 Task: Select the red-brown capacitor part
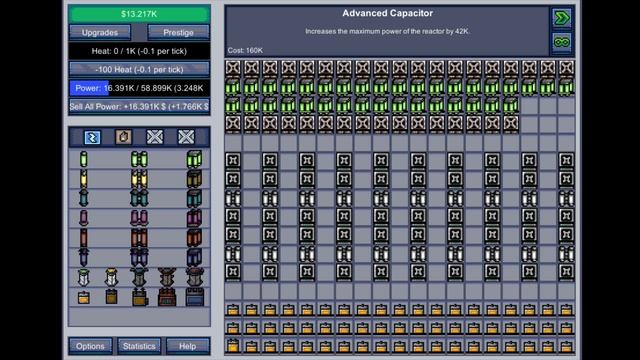tap(167, 297)
